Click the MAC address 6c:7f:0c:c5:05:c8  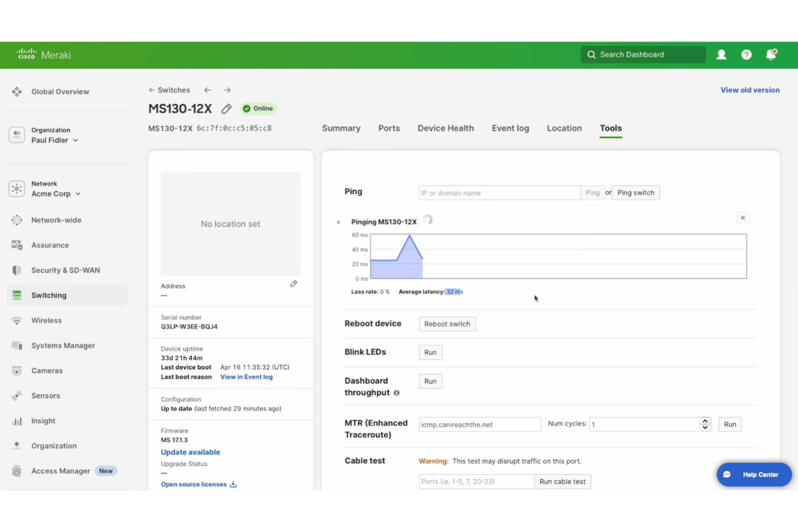[x=234, y=128]
